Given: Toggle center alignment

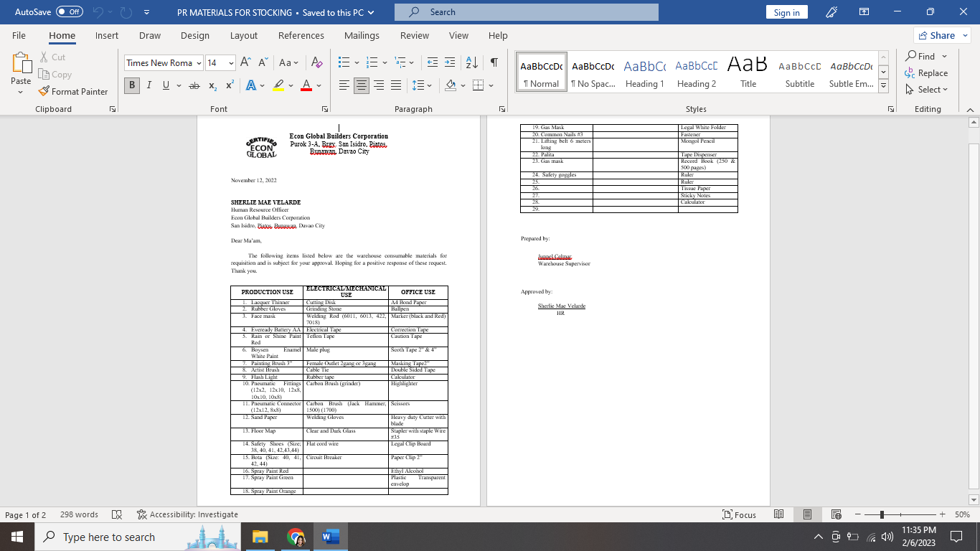Looking at the screenshot, I should pos(362,85).
